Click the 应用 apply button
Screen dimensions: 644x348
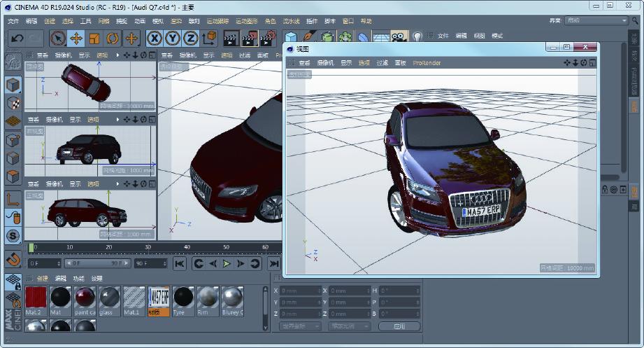(x=399, y=326)
